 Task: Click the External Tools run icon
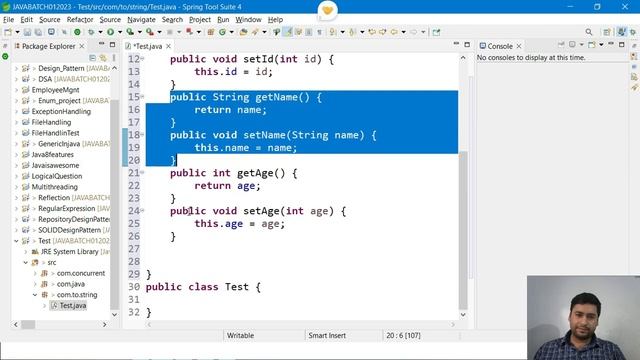click(x=150, y=32)
